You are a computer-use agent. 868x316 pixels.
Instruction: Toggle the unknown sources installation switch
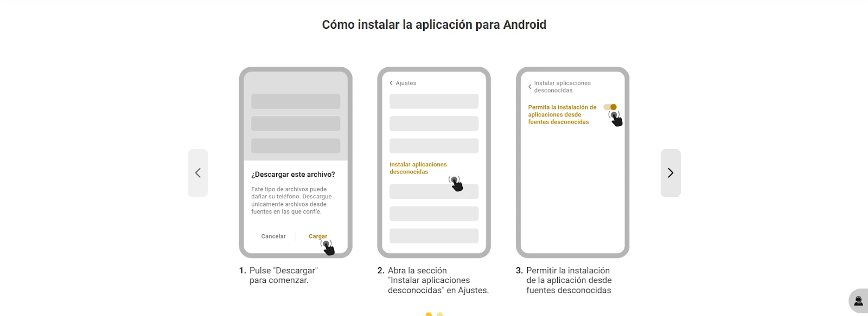[610, 107]
